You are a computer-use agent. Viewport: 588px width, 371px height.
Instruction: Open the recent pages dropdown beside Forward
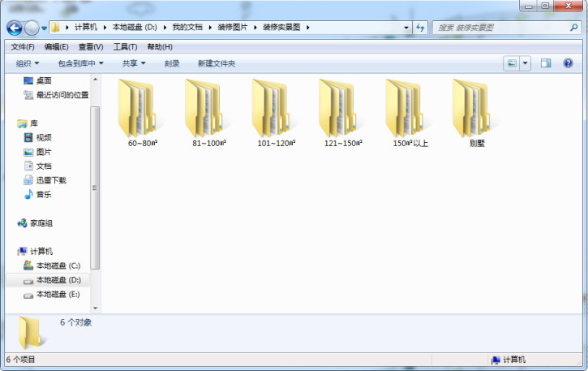(44, 28)
